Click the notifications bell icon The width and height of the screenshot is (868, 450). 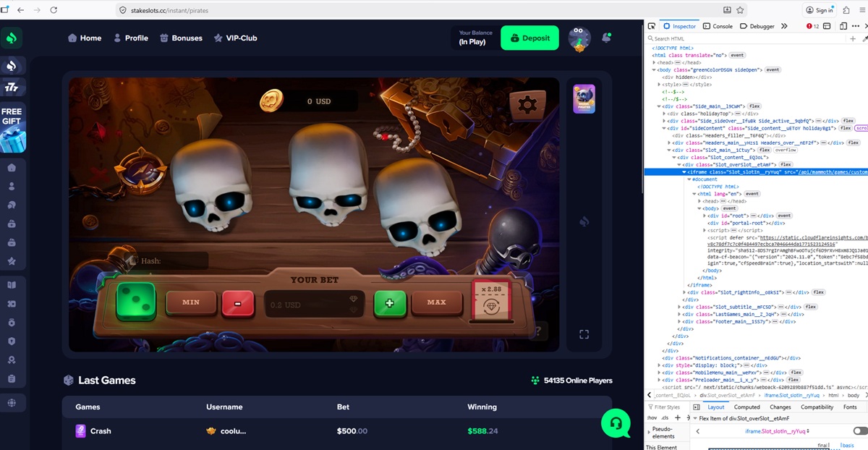coord(606,38)
